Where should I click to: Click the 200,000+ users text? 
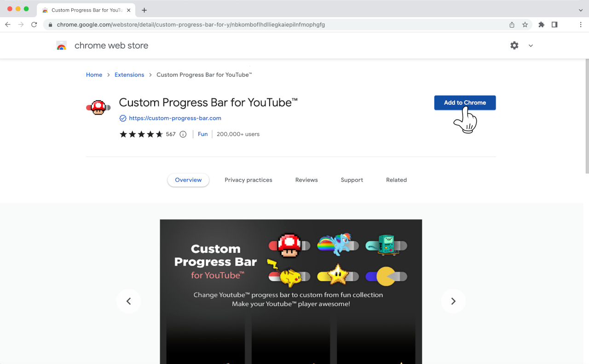pyautogui.click(x=238, y=134)
